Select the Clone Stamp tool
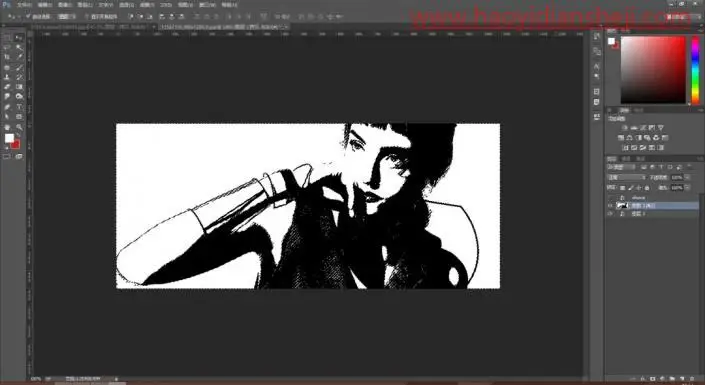The height and width of the screenshot is (385, 705). tap(7, 77)
